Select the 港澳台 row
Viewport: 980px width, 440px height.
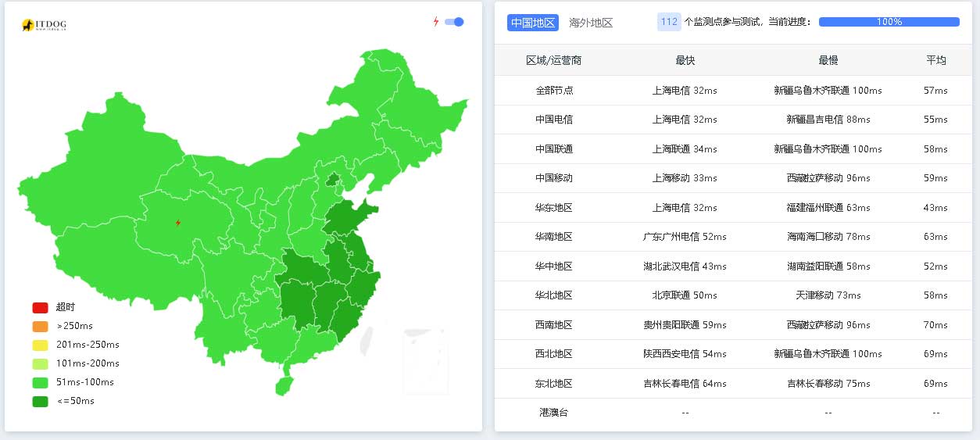[733, 413]
